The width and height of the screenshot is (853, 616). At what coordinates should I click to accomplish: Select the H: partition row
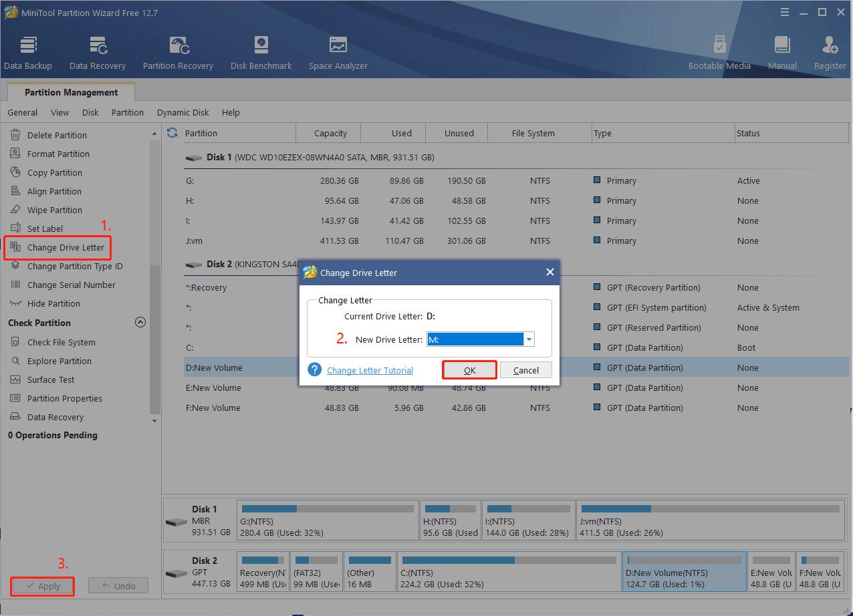click(x=516, y=200)
